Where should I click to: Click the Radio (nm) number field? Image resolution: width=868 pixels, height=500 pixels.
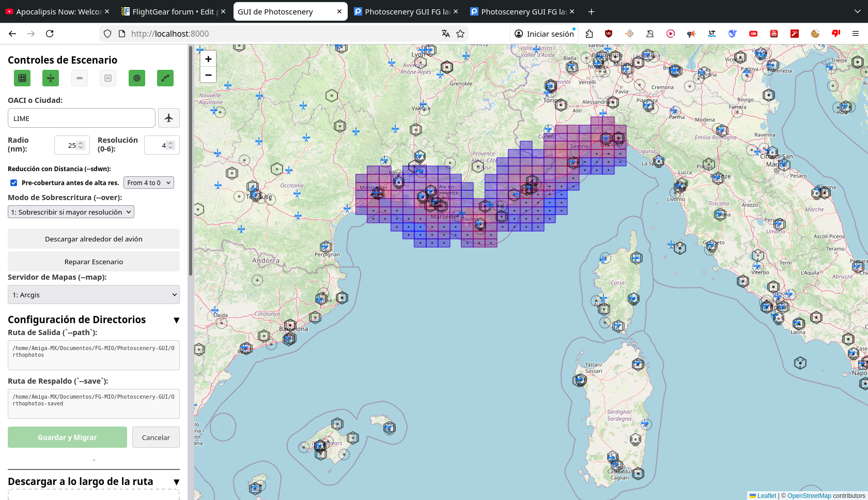pos(72,145)
